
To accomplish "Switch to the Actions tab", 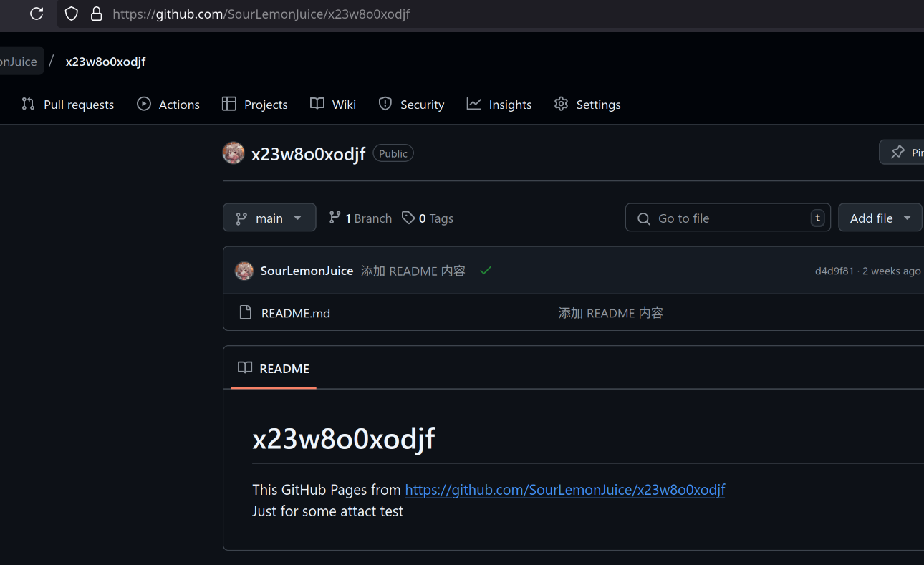I will [x=168, y=105].
